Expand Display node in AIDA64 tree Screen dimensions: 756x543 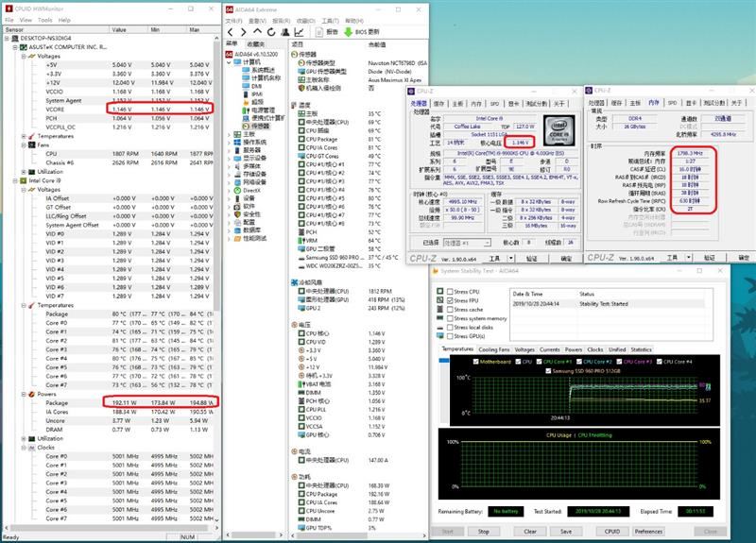click(229, 158)
